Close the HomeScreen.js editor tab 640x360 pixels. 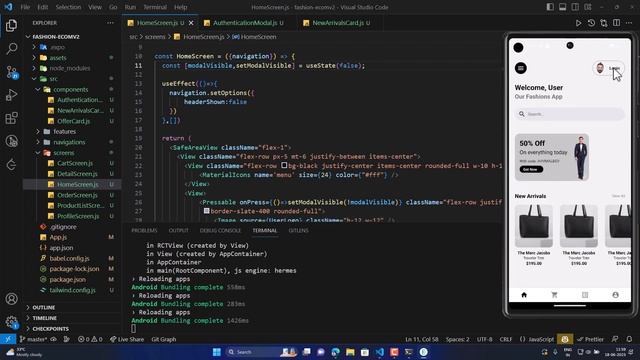(x=191, y=23)
